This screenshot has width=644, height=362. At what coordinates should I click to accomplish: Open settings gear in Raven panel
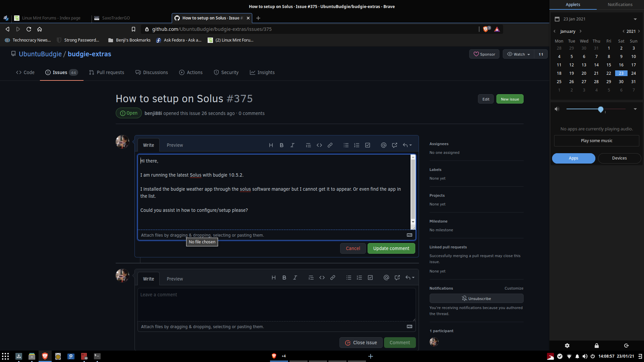567,346
